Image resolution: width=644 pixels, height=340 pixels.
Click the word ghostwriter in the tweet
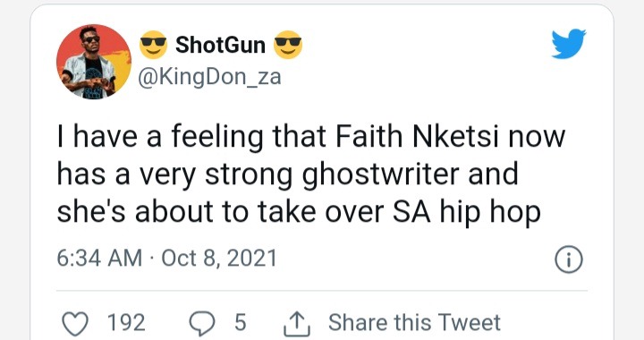381,175
